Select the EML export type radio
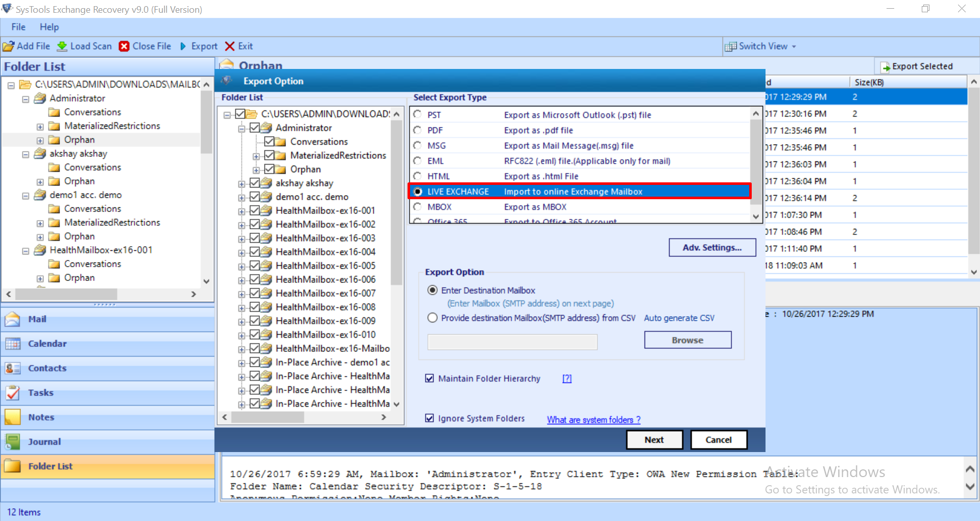The width and height of the screenshot is (980, 521). click(418, 160)
